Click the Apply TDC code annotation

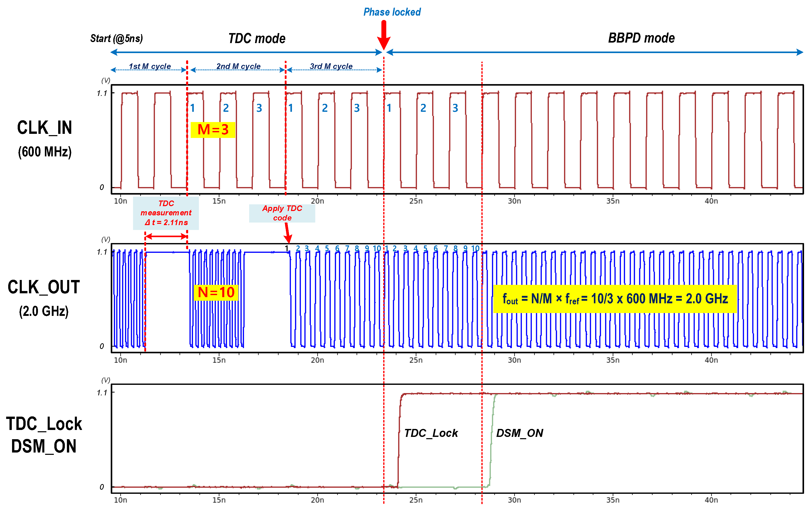pos(282,213)
